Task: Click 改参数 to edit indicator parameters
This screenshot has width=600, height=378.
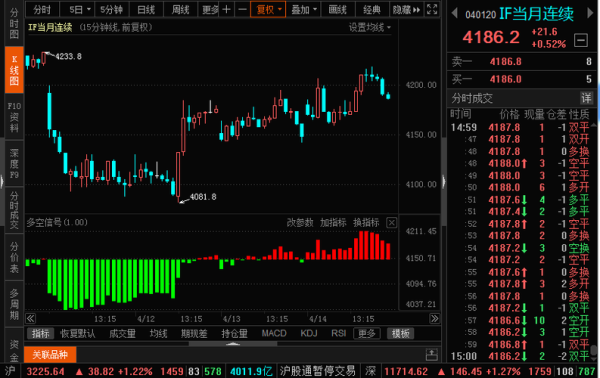Action: click(x=300, y=222)
